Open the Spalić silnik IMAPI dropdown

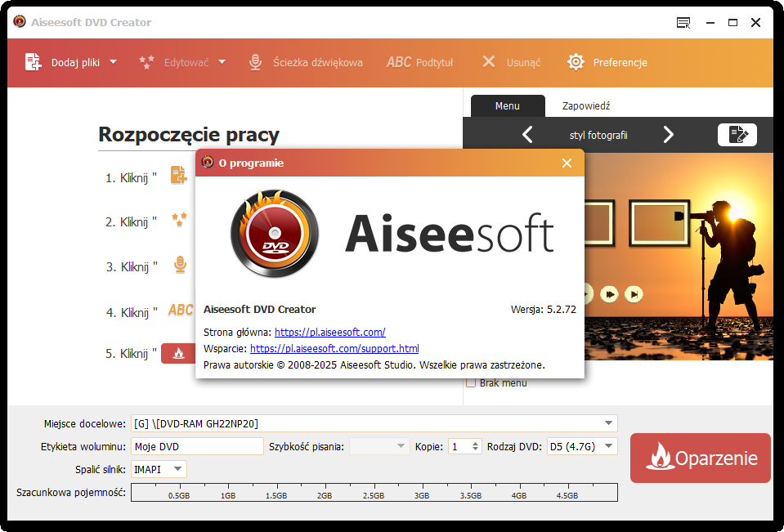[159, 469]
